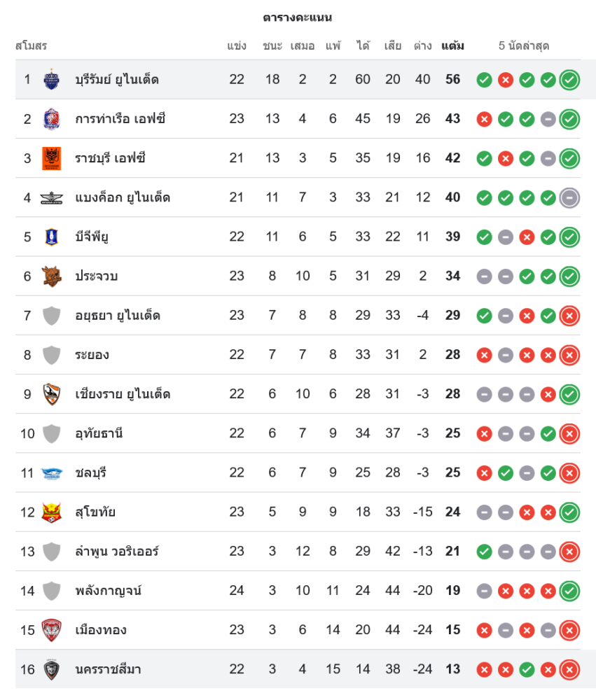Open the อยุธยา ยูไนเต็ด team link
This screenshot has width=596, height=700.
pos(118,315)
